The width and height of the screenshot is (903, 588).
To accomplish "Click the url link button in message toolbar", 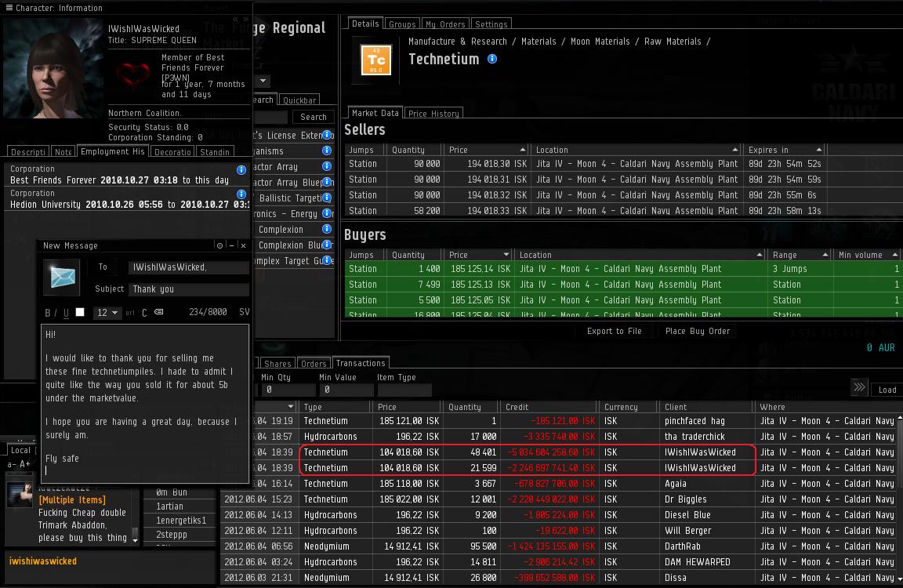I will click(x=129, y=313).
